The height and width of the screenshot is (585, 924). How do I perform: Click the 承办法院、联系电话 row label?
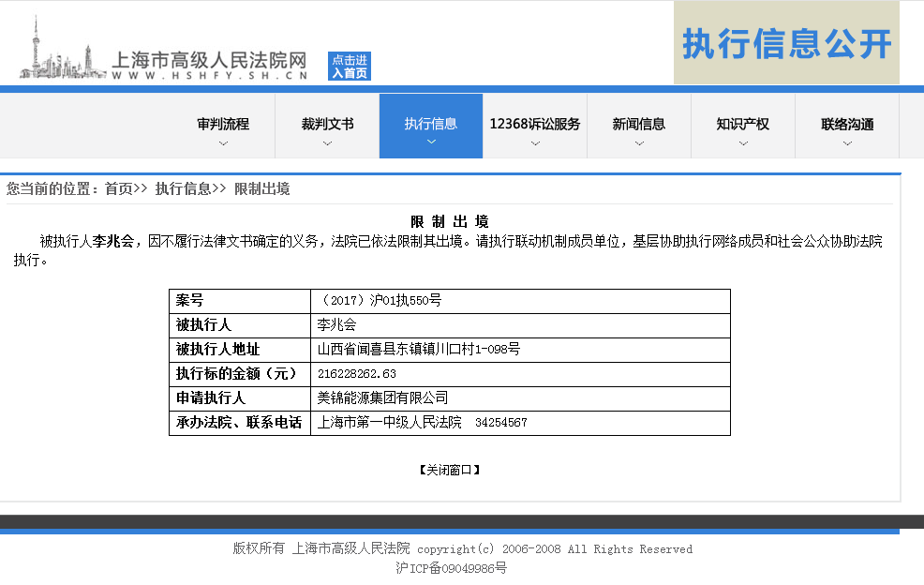pos(239,422)
